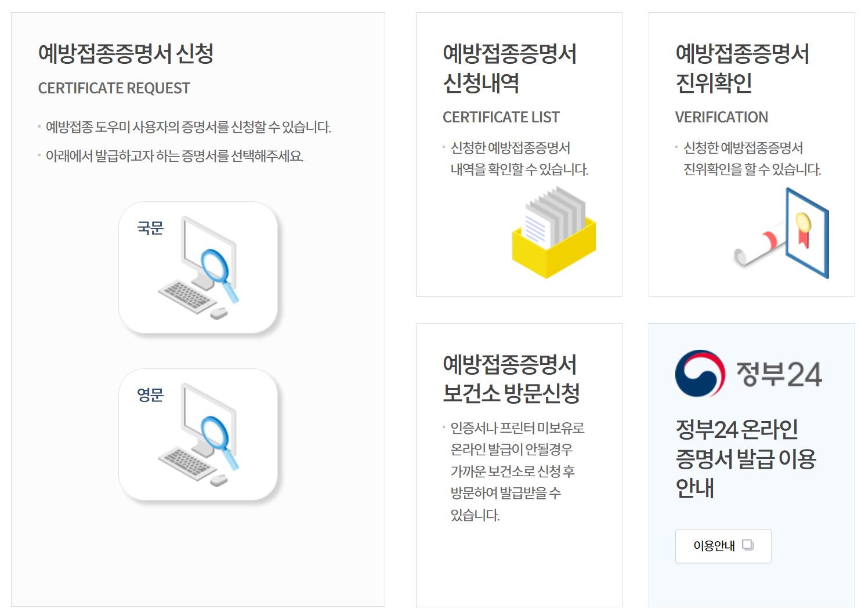
Task: Open 예방접종증명서 진위확인 heading
Action: tap(742, 68)
